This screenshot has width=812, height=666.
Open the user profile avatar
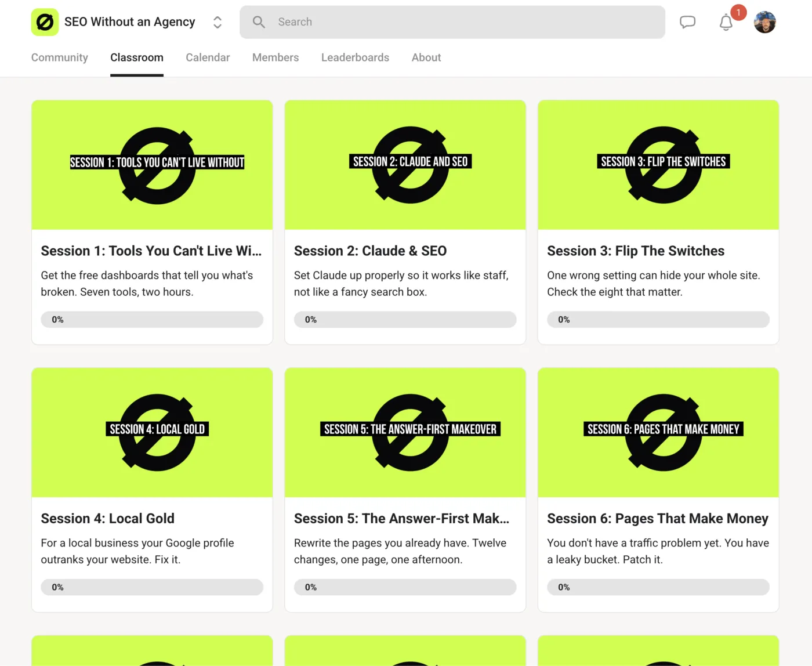(764, 22)
